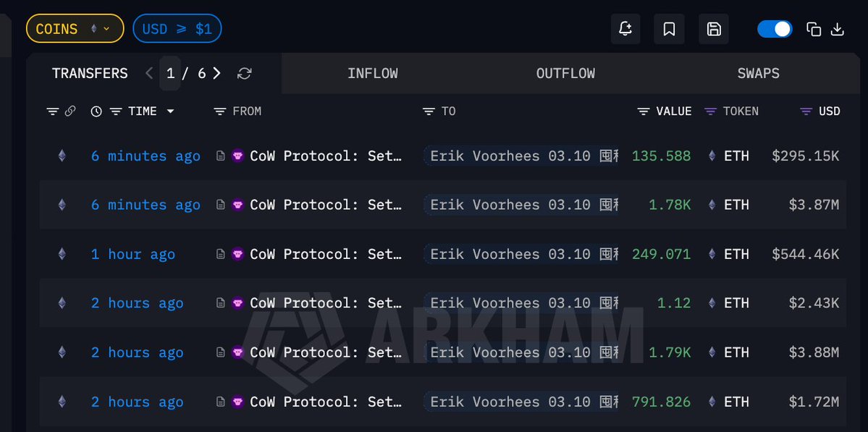Open Erik Voorhees address in first row
Image resolution: width=868 pixels, height=432 pixels.
520,156
